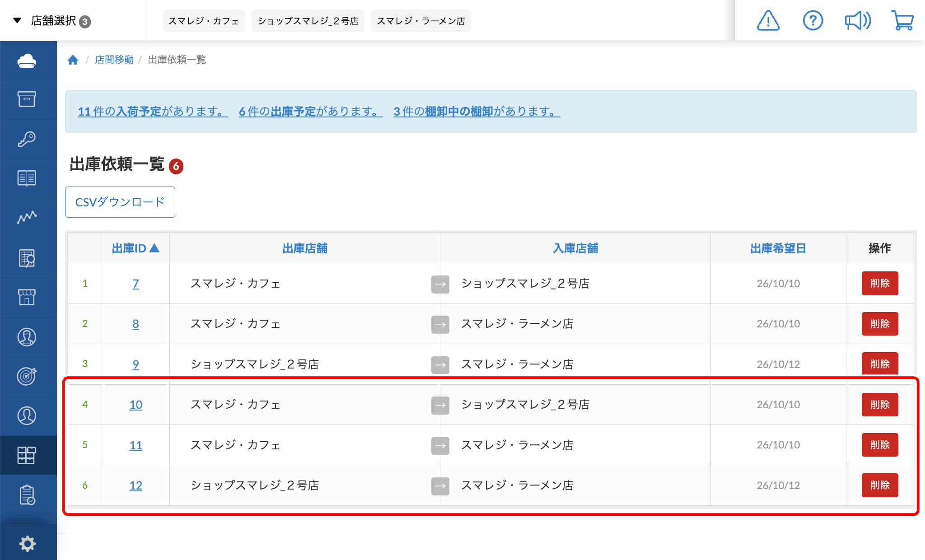Open the 3件の棚卸中の棚卸 notice link
This screenshot has height=560, width=925.
477,111
